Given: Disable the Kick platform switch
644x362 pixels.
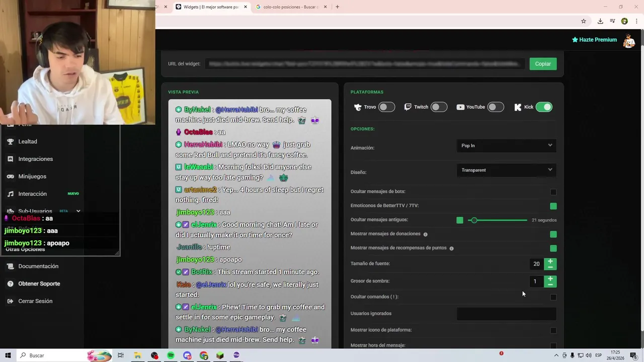Looking at the screenshot, I should point(544,107).
